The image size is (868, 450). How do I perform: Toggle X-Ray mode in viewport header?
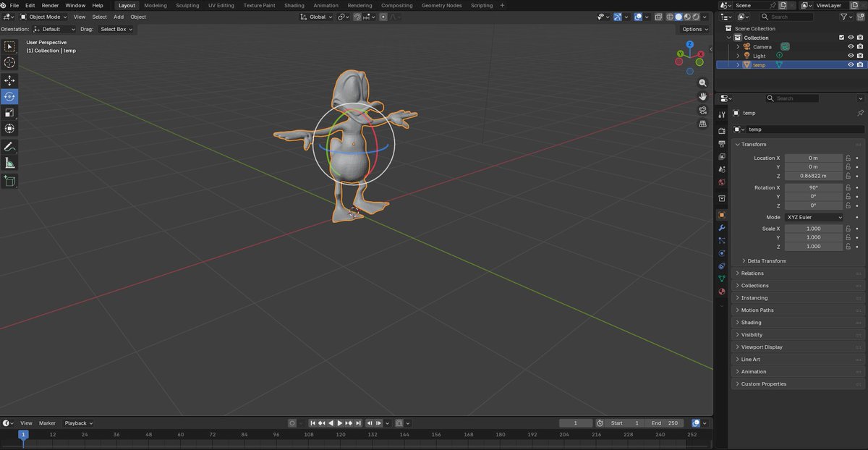tap(658, 17)
